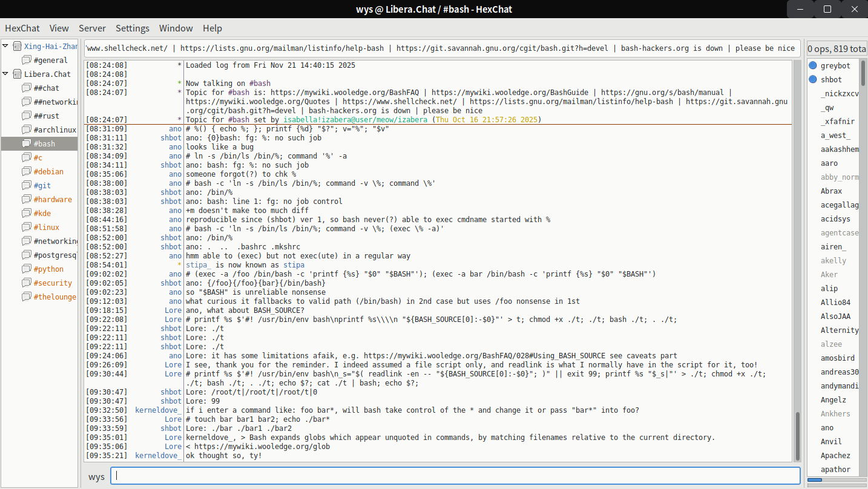This screenshot has width=868, height=489.
Task: Click the Libera.Chat server icon
Action: [17, 74]
